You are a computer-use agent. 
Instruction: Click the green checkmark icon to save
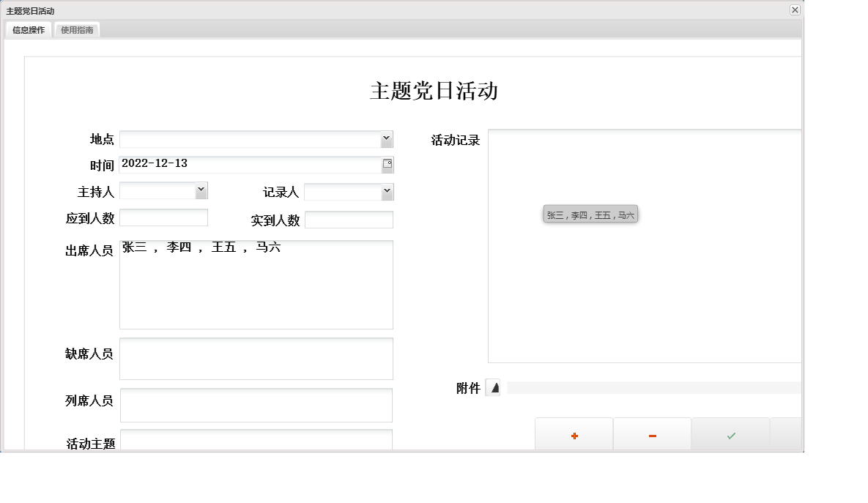coord(730,434)
